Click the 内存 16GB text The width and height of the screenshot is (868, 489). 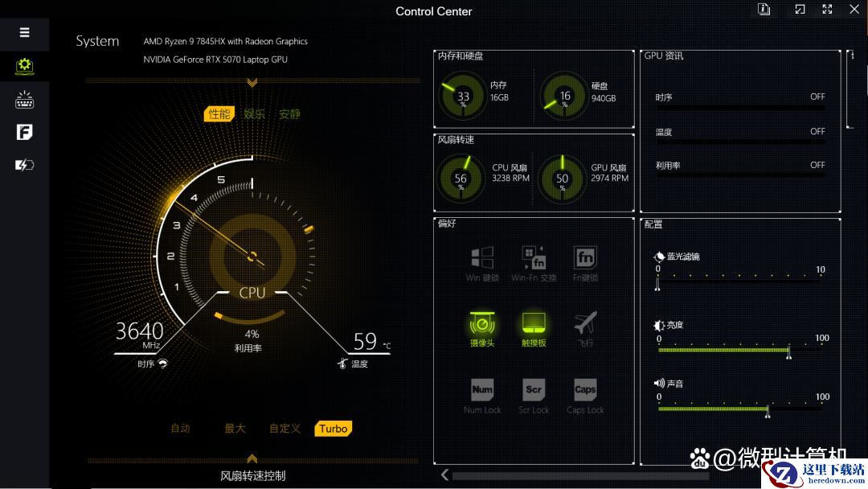coord(499,92)
